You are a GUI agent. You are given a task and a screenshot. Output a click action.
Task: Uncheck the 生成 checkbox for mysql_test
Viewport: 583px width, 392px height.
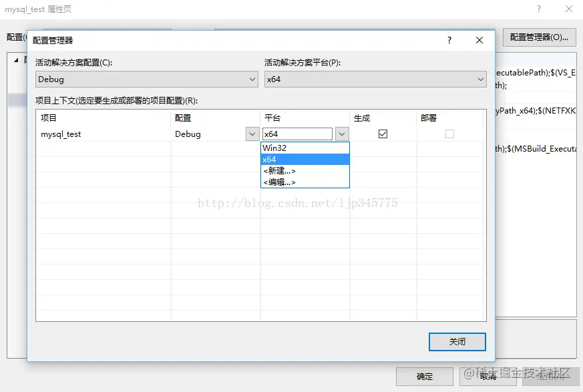coord(383,134)
